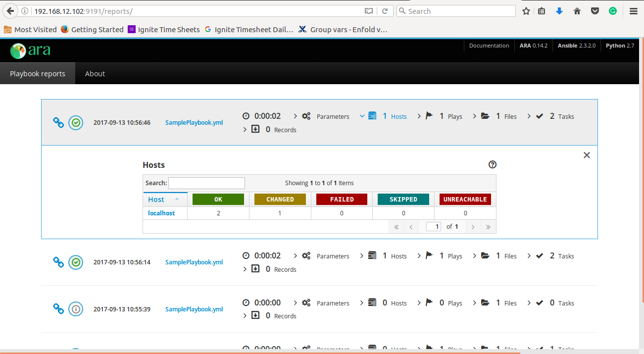
Task: Expand Records of 10:56:46 report
Action: tap(270, 130)
